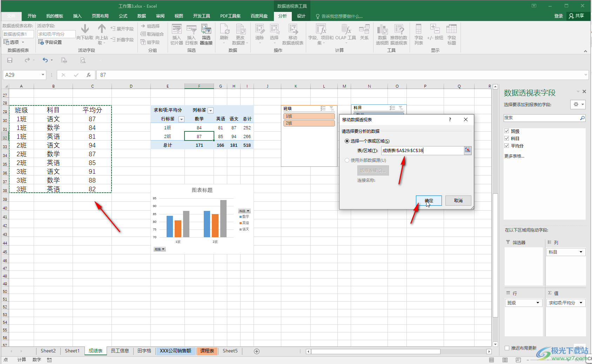This screenshot has width=592, height=364.
Task: Click the range selector icon in dialog
Action: point(467,150)
